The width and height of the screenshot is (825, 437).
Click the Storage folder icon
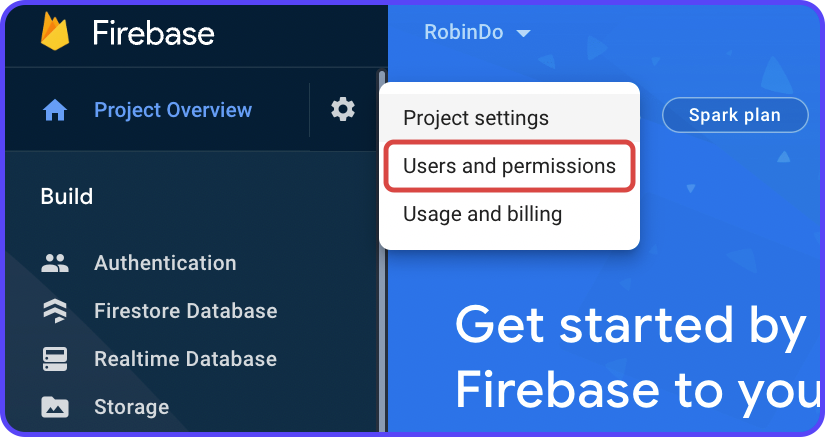[55, 407]
